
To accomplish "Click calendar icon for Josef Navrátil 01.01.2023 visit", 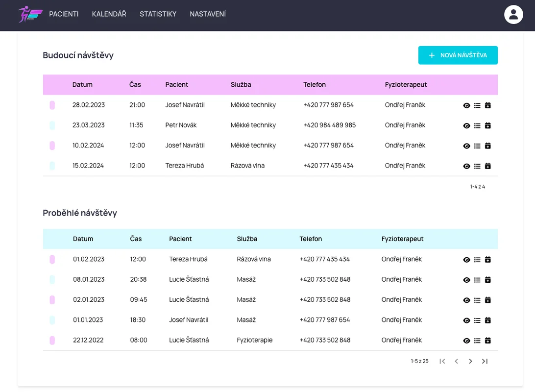I will (x=487, y=320).
